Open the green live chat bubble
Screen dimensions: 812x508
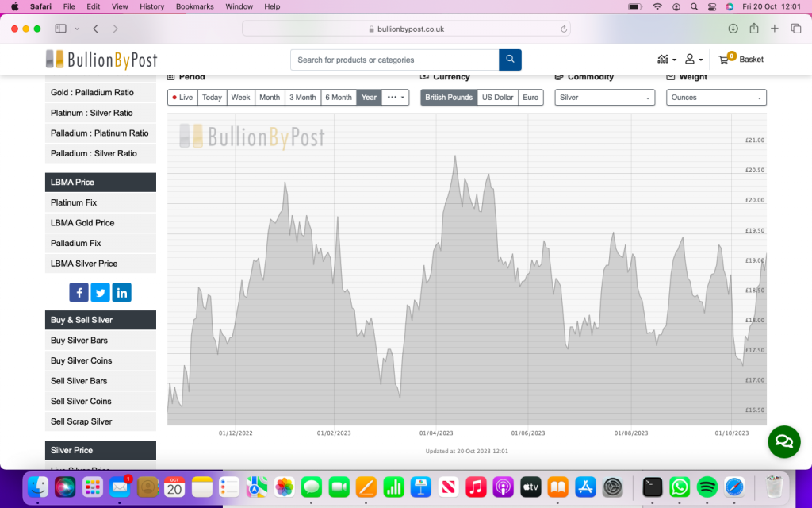click(x=783, y=441)
